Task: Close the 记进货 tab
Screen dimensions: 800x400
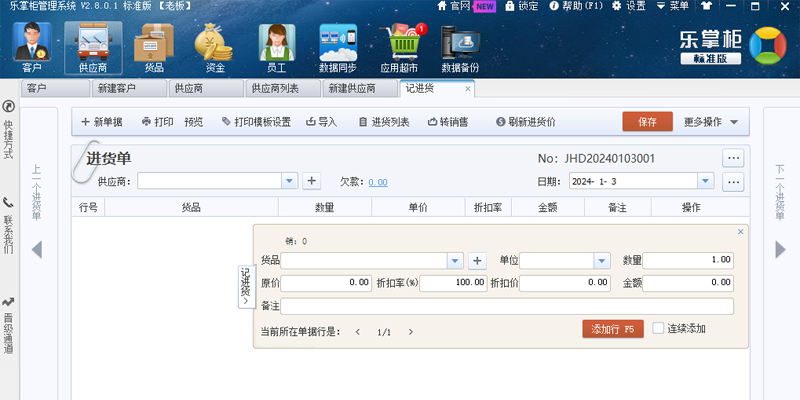Action: pyautogui.click(x=467, y=89)
